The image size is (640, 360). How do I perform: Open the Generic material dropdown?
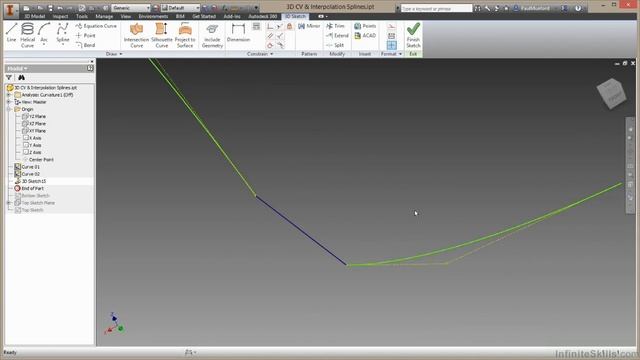coord(131,8)
